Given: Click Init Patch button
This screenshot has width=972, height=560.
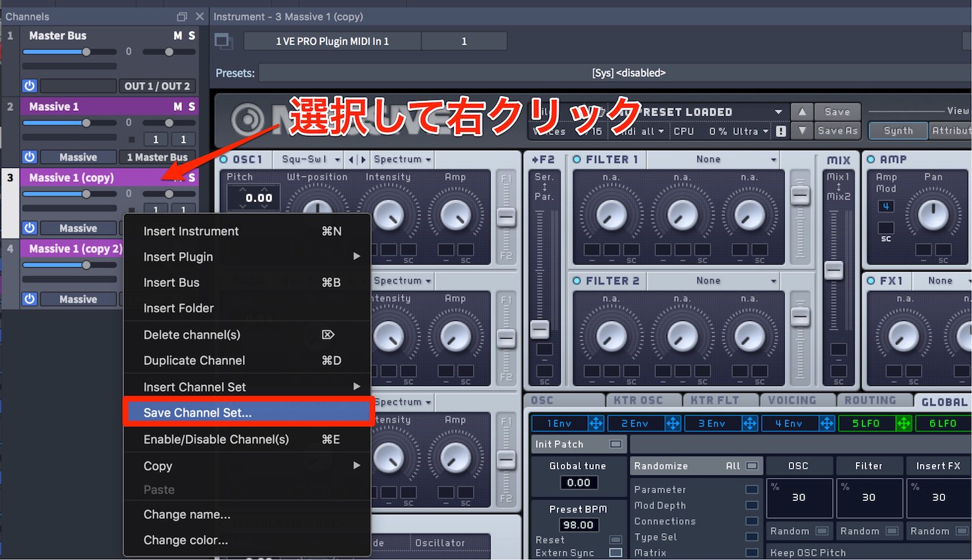Looking at the screenshot, I should pos(578,444).
